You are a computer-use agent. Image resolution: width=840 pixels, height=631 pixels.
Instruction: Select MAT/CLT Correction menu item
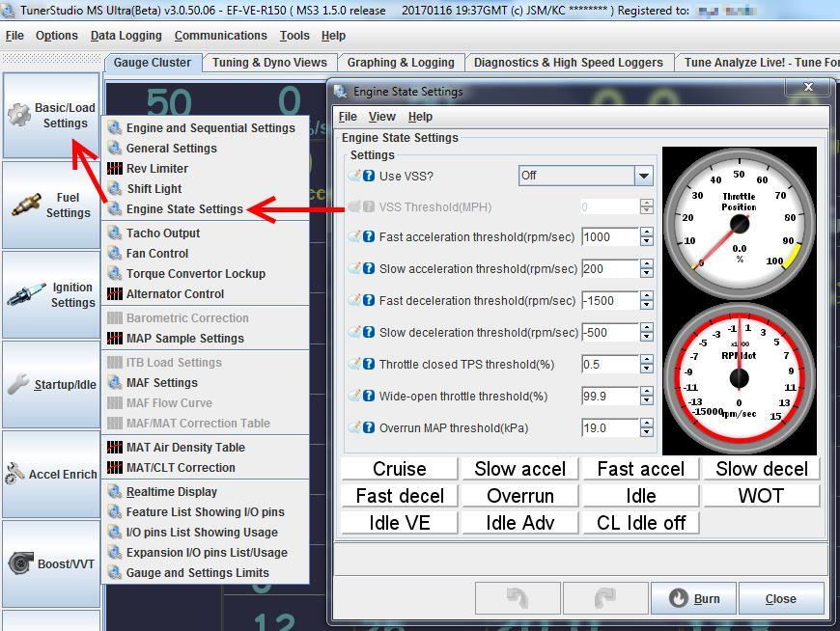pyautogui.click(x=206, y=468)
